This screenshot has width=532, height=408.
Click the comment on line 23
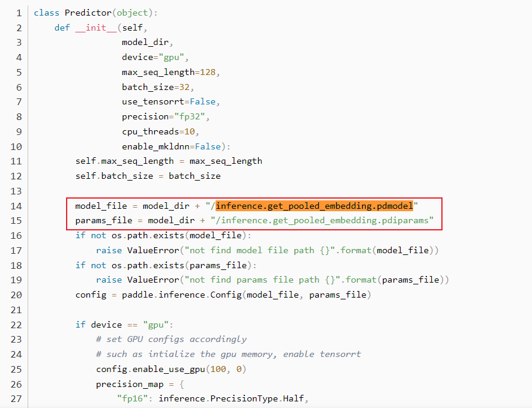(x=171, y=339)
